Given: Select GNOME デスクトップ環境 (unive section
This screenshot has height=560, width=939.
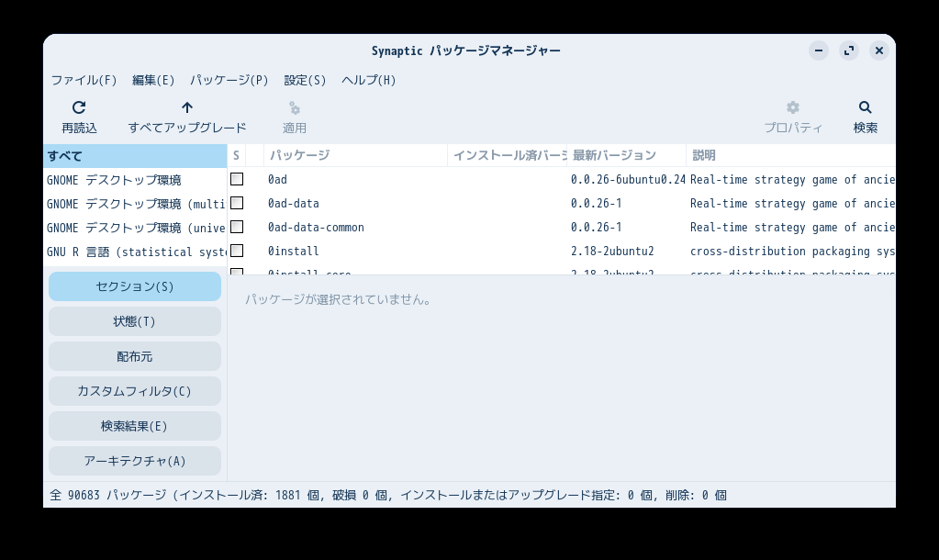Looking at the screenshot, I should point(135,228).
